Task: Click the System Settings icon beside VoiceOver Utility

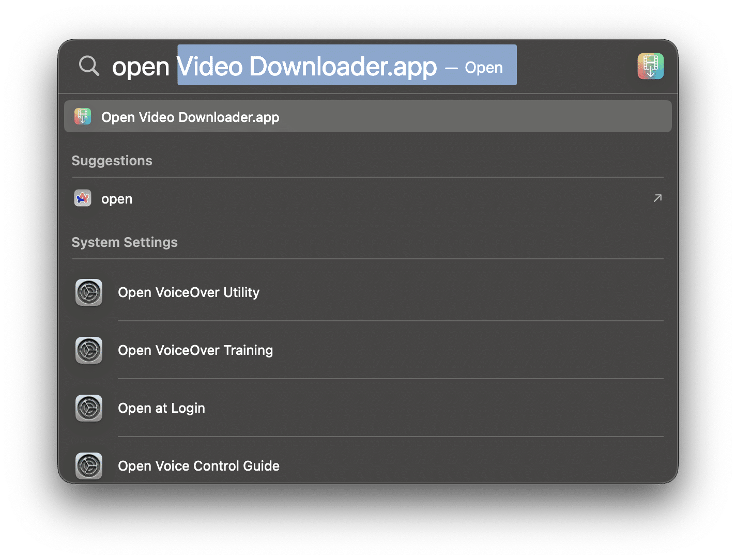Action: (89, 292)
